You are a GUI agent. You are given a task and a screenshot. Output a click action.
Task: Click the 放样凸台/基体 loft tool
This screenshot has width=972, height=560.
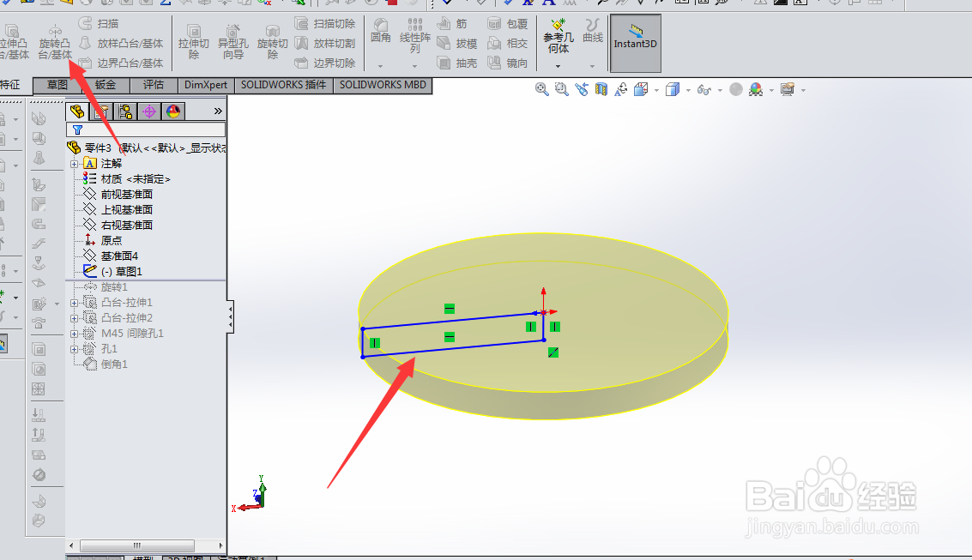(121, 44)
